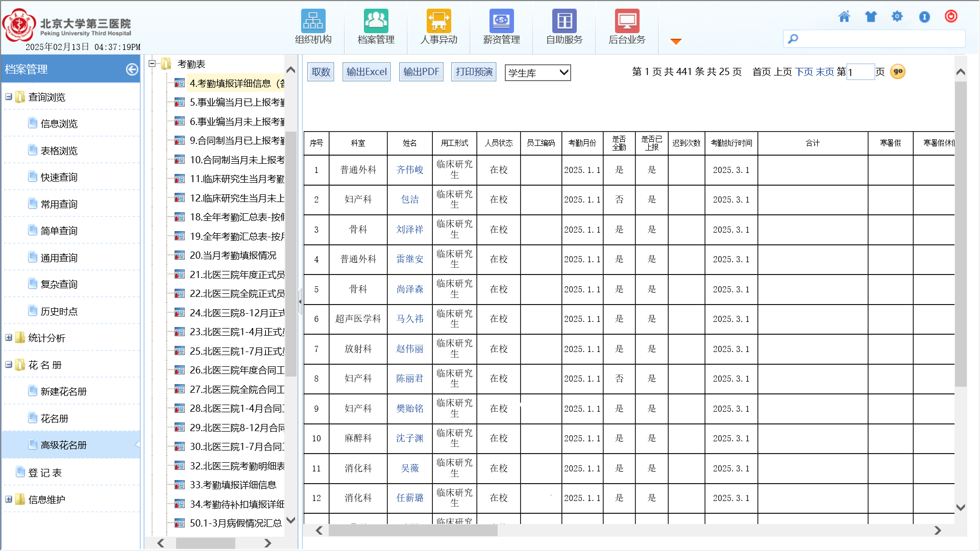Open the 组织机构 module icon
980x551 pixels.
[313, 21]
